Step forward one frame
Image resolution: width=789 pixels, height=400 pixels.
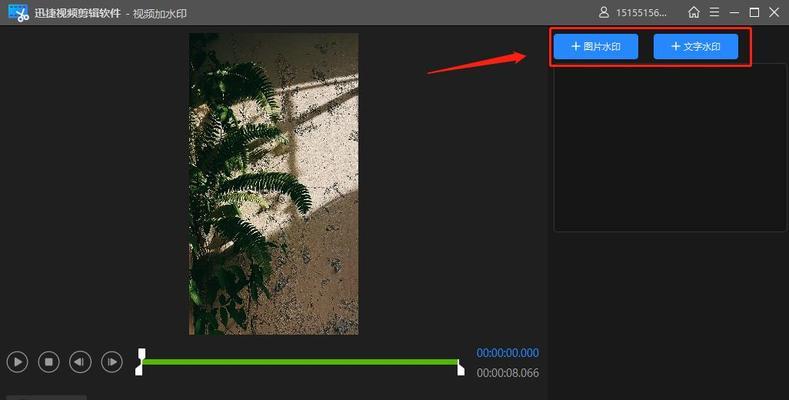(x=112, y=362)
